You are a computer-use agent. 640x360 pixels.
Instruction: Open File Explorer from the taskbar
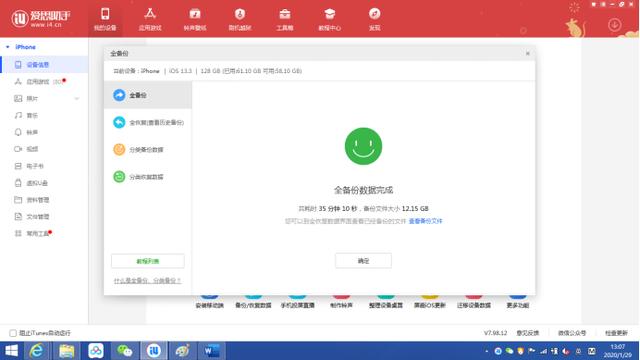[67, 351]
